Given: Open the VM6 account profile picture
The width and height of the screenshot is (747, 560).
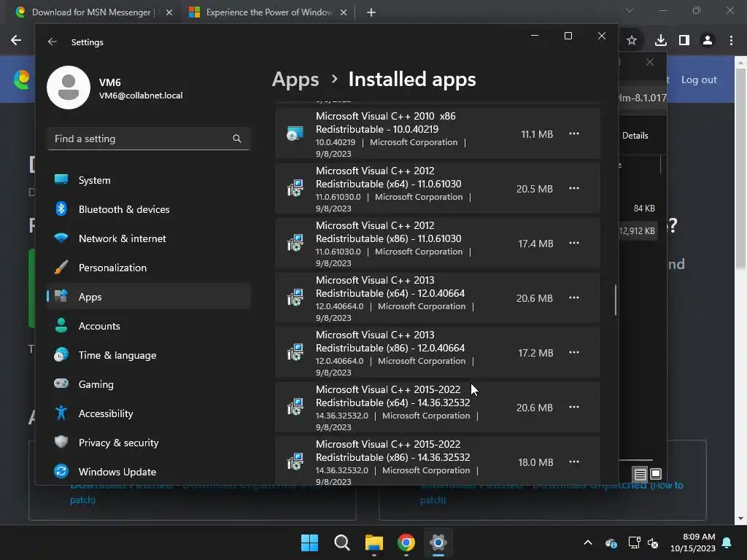Looking at the screenshot, I should [69, 87].
